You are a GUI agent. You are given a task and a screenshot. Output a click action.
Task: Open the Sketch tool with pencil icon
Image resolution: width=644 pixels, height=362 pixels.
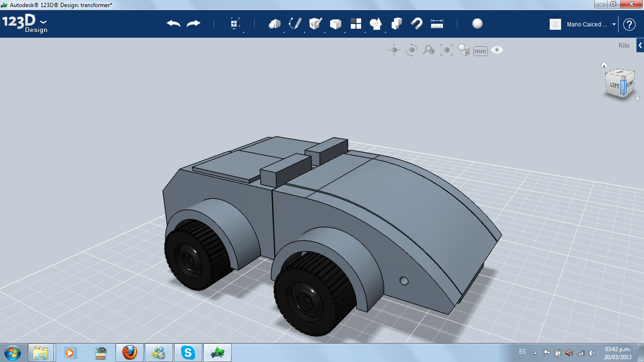click(295, 24)
